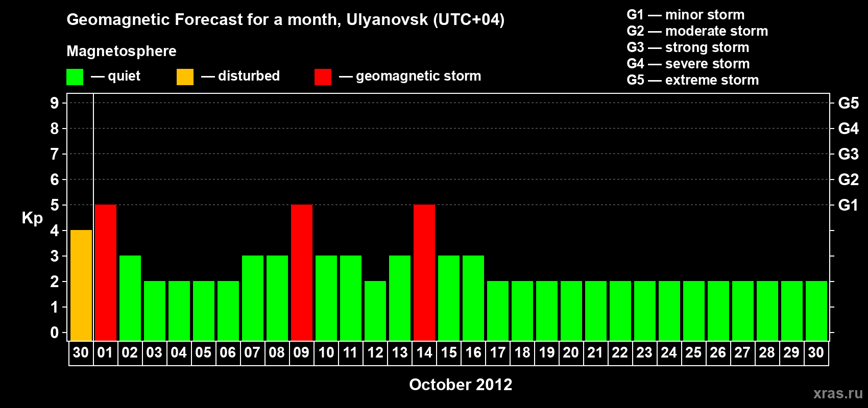Click 'G2 — moderate storm' legend entry

pos(697,31)
